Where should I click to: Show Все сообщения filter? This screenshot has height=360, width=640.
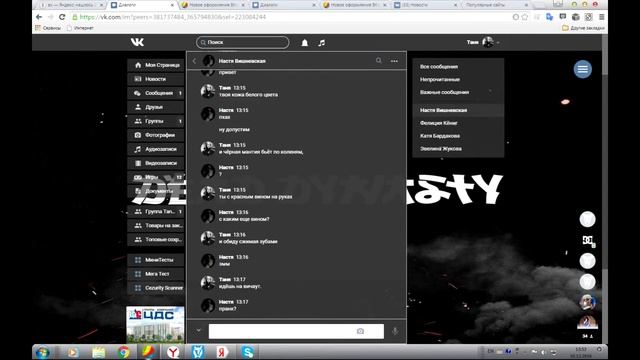[x=458, y=67]
